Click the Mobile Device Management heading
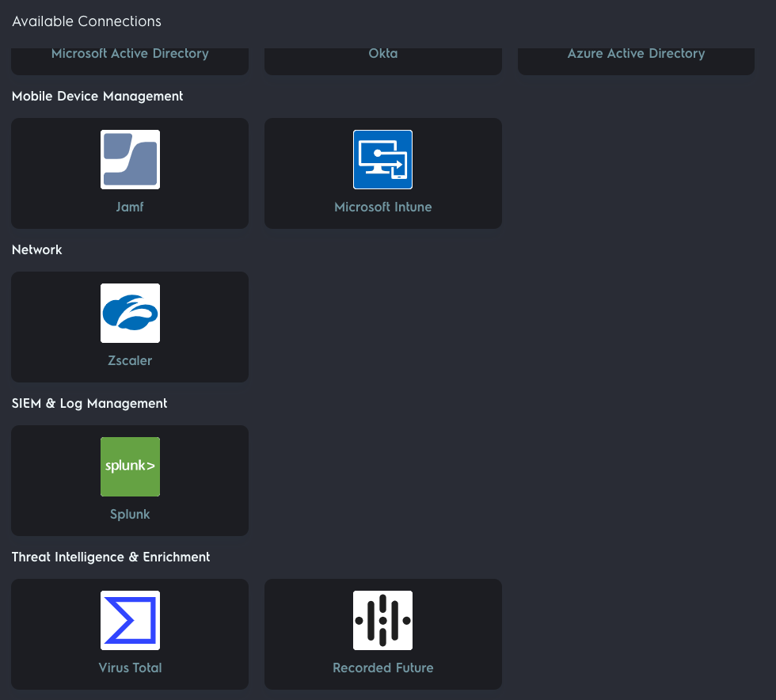776x700 pixels. 97,96
